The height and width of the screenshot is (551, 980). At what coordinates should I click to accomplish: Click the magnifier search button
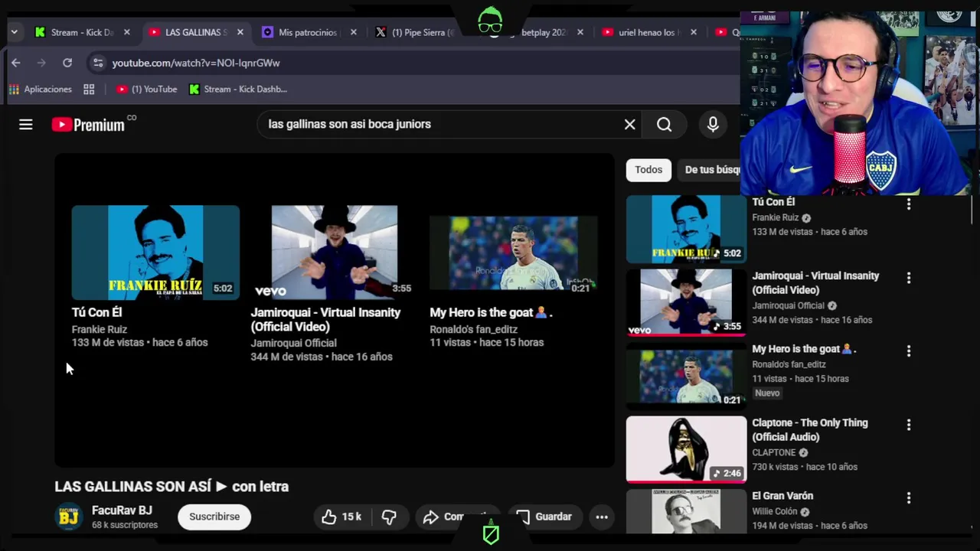(664, 124)
